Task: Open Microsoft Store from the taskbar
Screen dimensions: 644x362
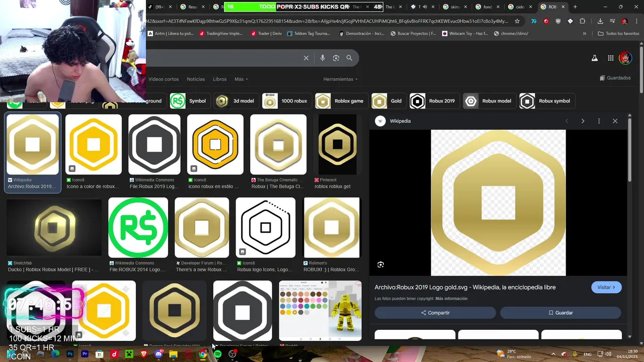Action: tap(100, 354)
